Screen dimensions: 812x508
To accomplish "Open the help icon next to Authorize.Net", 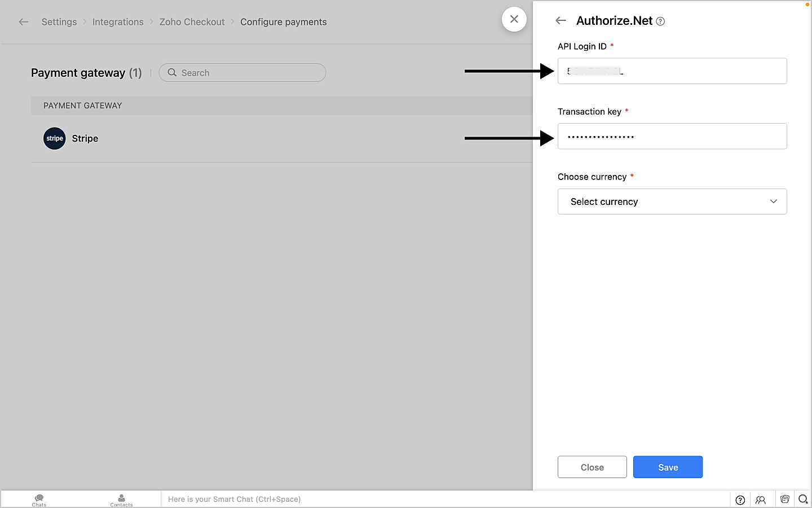I will click(660, 21).
